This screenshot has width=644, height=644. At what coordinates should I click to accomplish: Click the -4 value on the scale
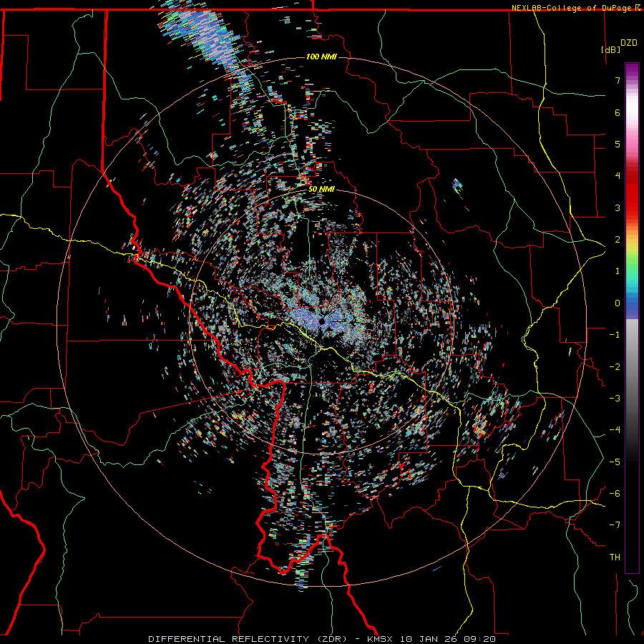click(x=615, y=430)
